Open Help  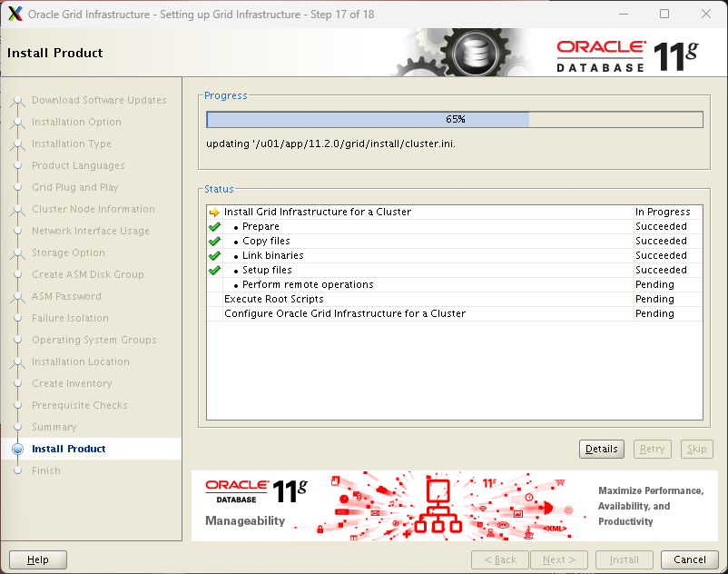[x=38, y=559]
